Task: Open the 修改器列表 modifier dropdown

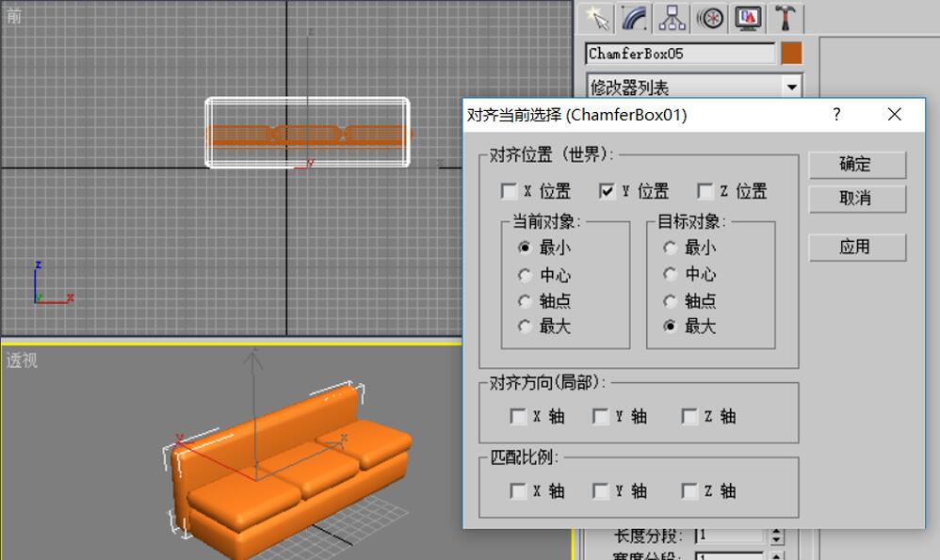Action: (x=791, y=86)
